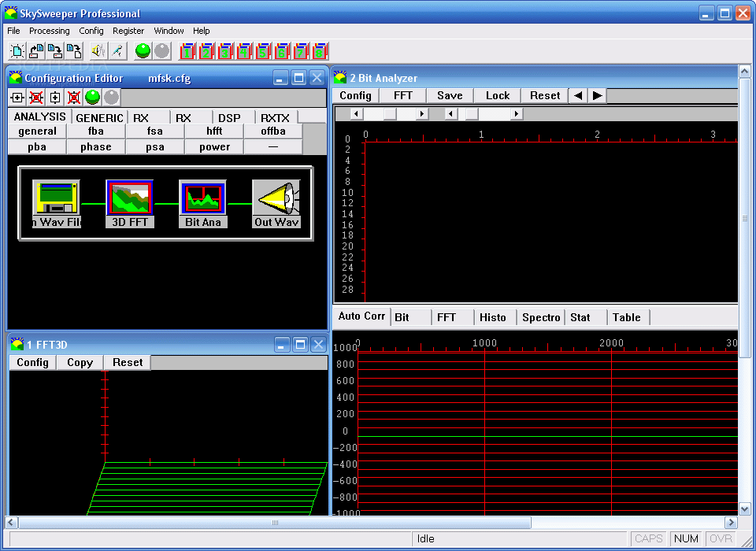756x551 pixels.
Task: Click green ball in Configuration Editor toolbar
Action: 93,98
